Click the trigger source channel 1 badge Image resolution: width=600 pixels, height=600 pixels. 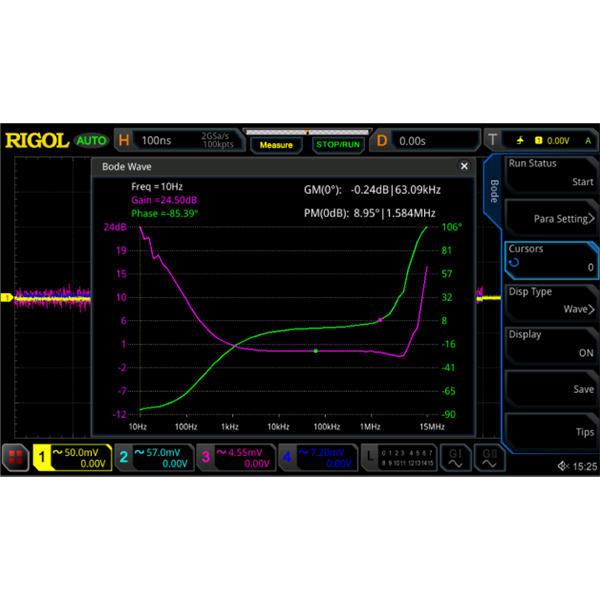(539, 140)
